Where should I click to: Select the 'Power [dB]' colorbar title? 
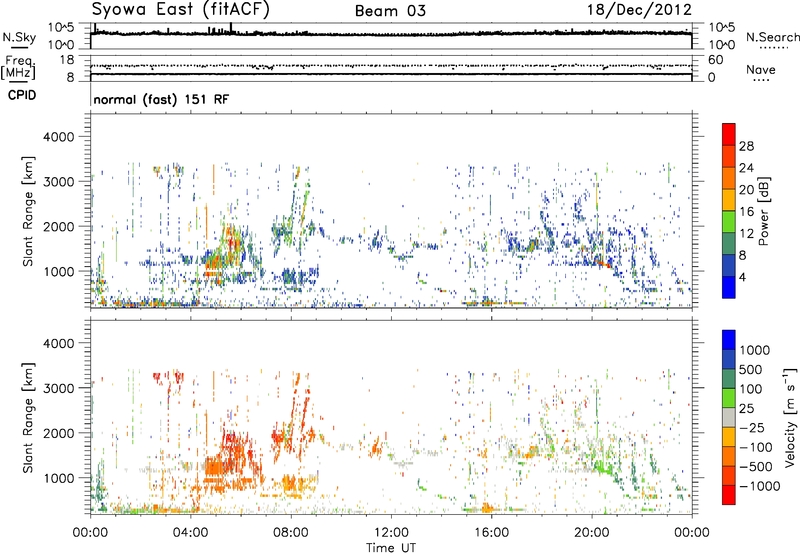[763, 211]
